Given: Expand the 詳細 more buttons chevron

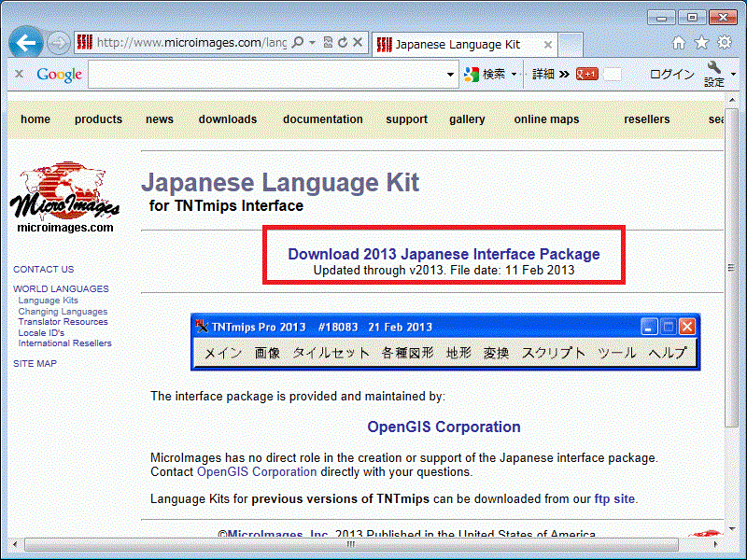Looking at the screenshot, I should coord(565,75).
